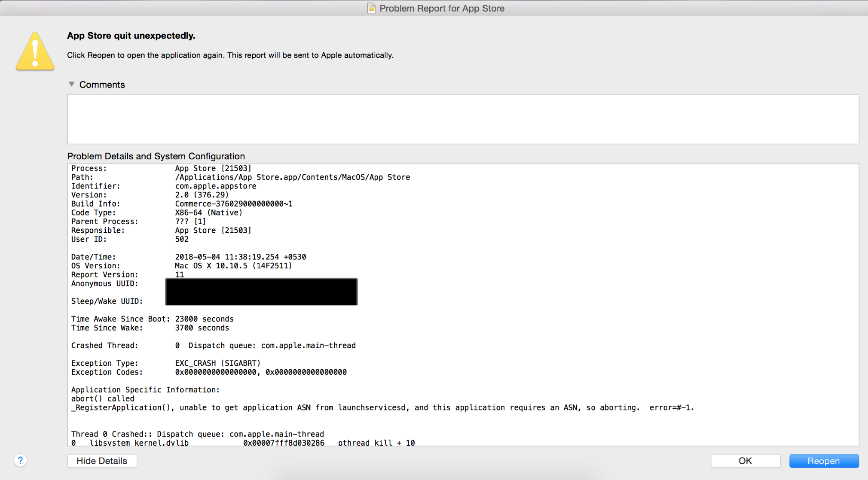This screenshot has width=868, height=480.
Task: Click the com.apple.appstore identifier text
Action: [216, 186]
